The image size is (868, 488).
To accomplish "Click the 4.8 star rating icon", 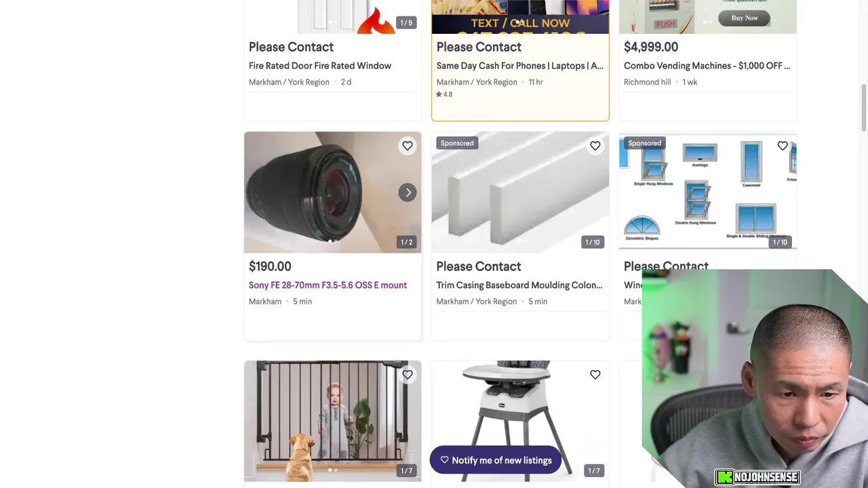I will 439,94.
